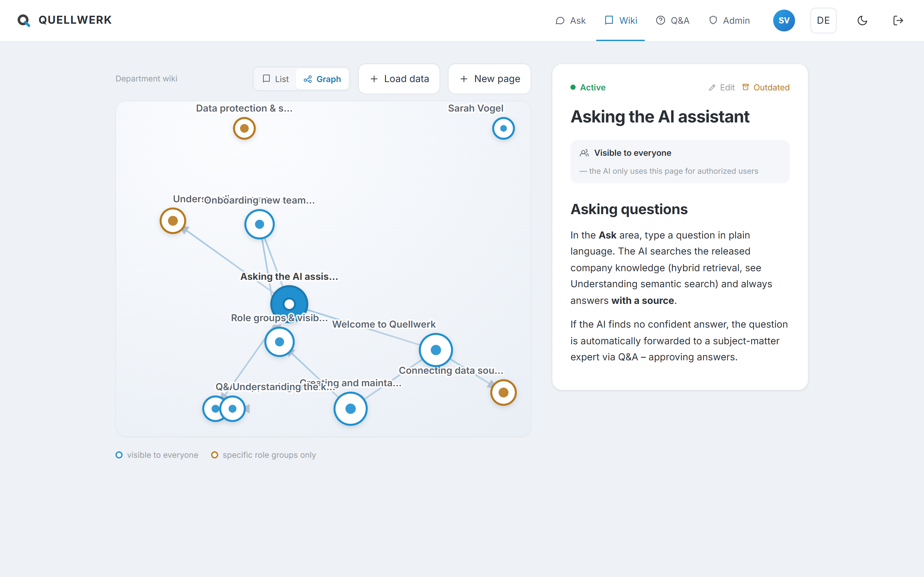Click the Load data button
The image size is (924, 577).
point(399,79)
